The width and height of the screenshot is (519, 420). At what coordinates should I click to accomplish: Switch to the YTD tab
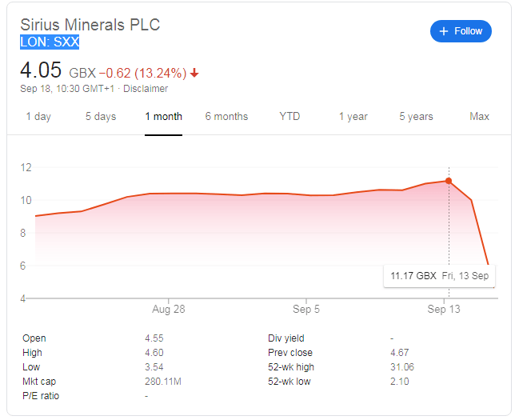pyautogui.click(x=289, y=117)
